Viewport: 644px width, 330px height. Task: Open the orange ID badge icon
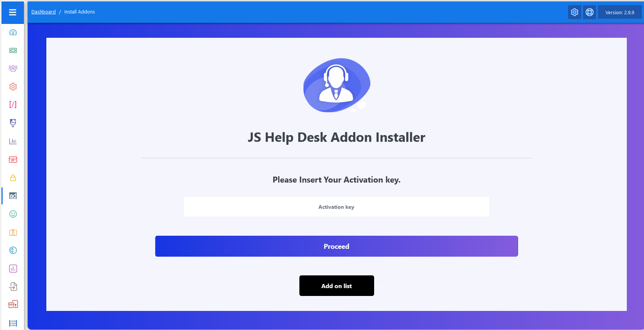pyautogui.click(x=13, y=232)
